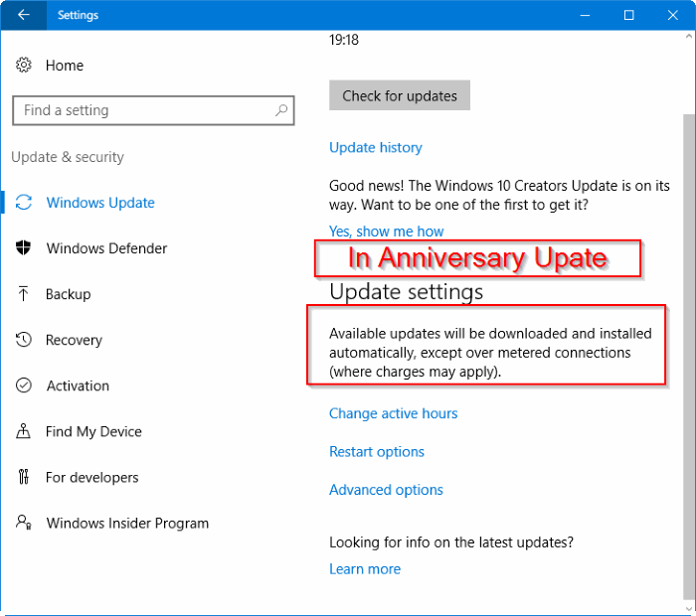Click the Update & security label
Viewport: 696px width, 616px height.
tap(68, 157)
